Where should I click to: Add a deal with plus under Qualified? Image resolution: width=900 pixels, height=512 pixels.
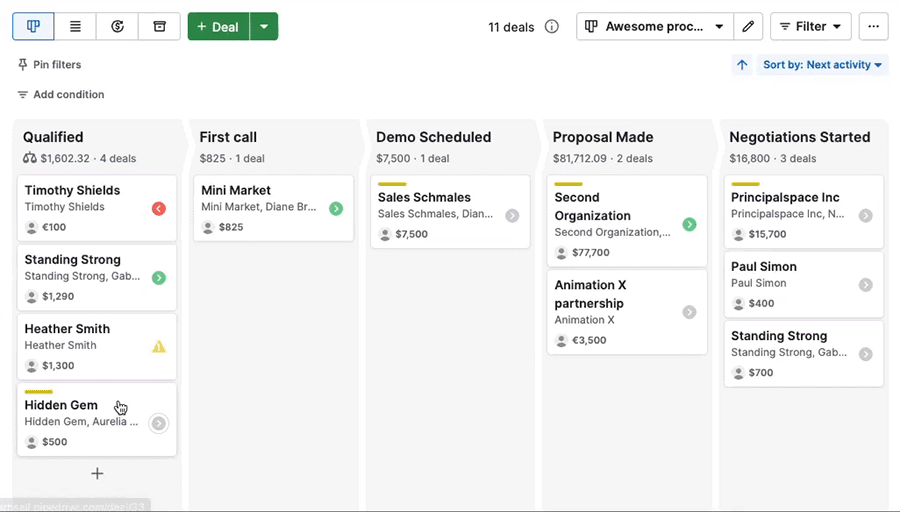(97, 474)
